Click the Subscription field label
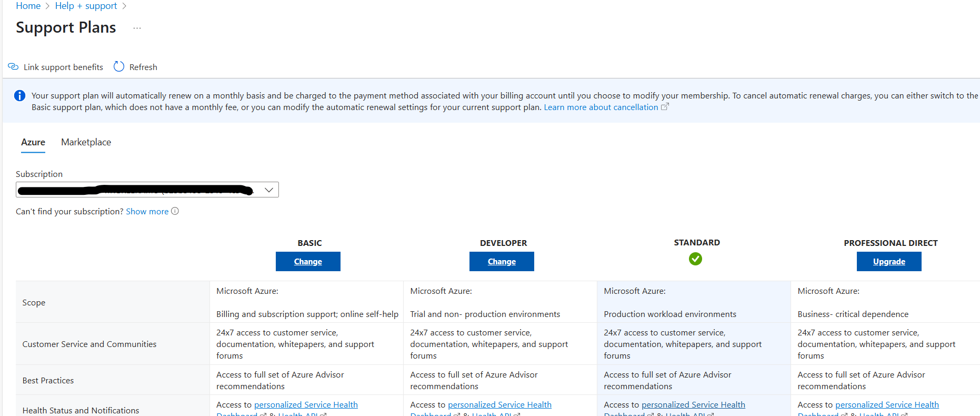This screenshot has width=980, height=416. click(x=39, y=174)
